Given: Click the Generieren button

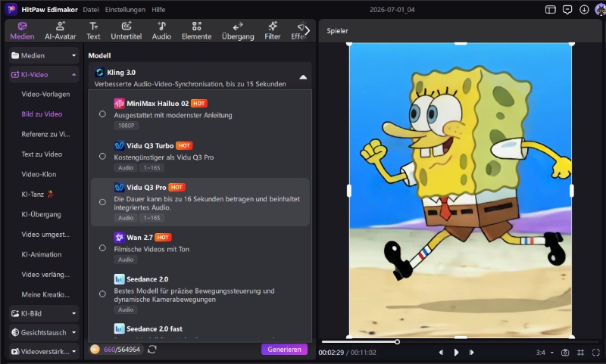Looking at the screenshot, I should click(x=285, y=350).
